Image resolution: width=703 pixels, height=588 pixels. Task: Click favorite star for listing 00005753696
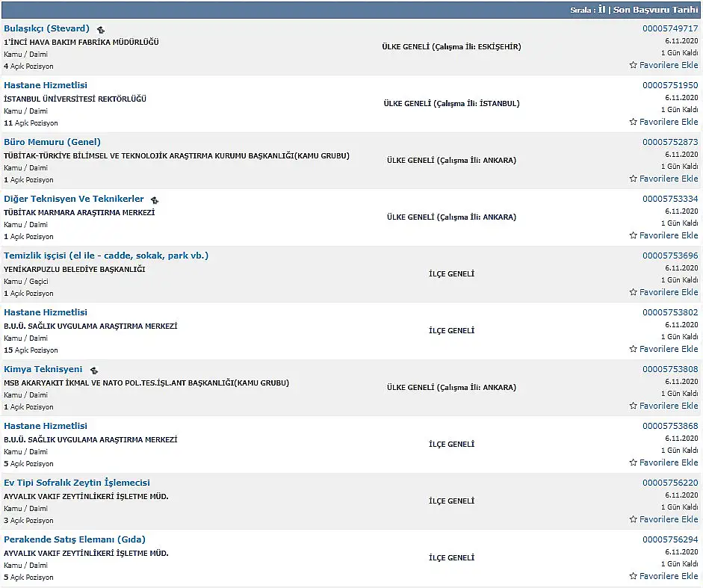click(633, 292)
